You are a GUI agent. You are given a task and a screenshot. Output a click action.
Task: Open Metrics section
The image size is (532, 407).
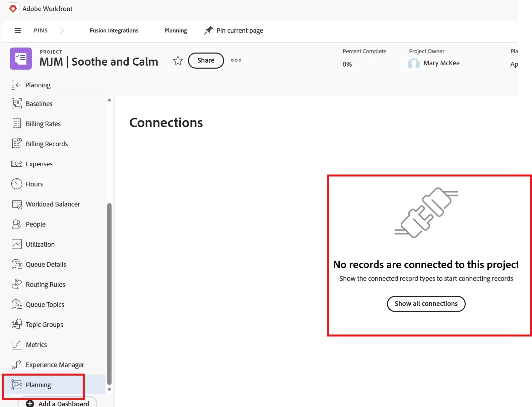36,345
